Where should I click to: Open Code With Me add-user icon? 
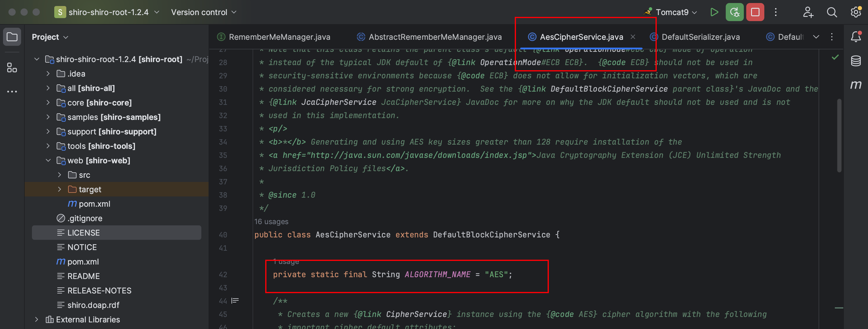pos(808,12)
